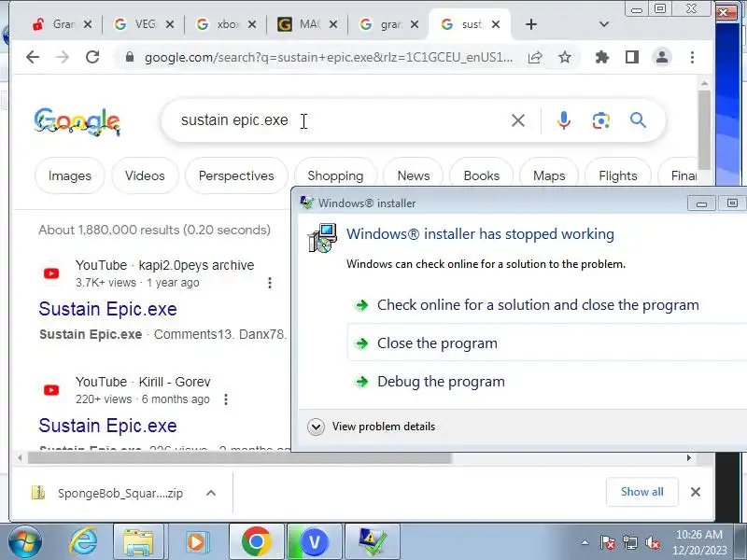Click the magnifier search button
Screen dimensions: 747x560
pyautogui.click(x=638, y=120)
